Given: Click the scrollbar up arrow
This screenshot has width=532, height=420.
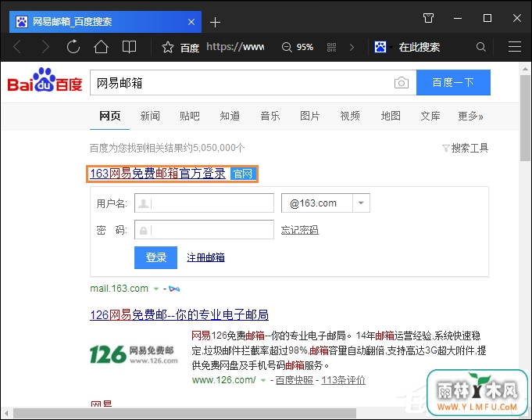Looking at the screenshot, I should pos(525,69).
